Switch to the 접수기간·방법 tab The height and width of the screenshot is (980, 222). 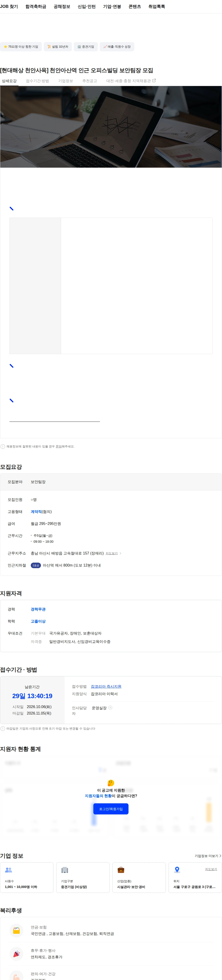pyautogui.click(x=37, y=81)
